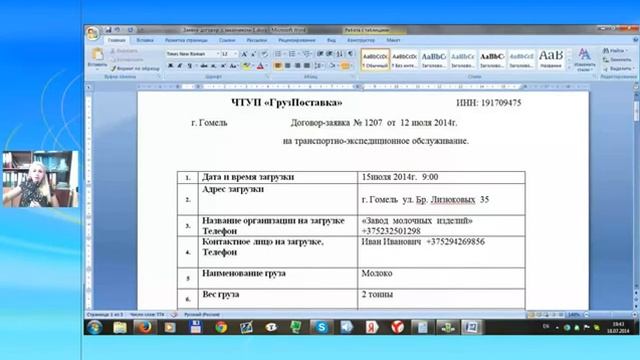This screenshot has height=360, width=640.
Task: Apply the Без интервала (No Spacing) style
Action: click(x=404, y=60)
